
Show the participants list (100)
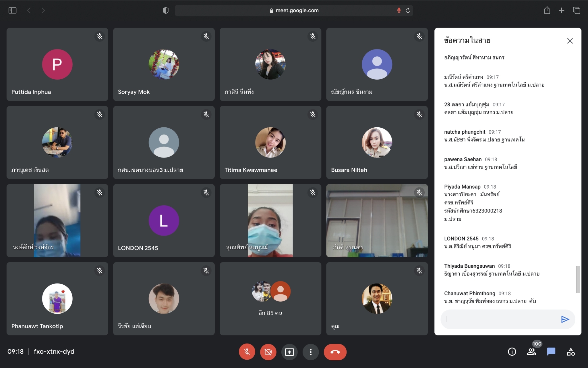[531, 352]
